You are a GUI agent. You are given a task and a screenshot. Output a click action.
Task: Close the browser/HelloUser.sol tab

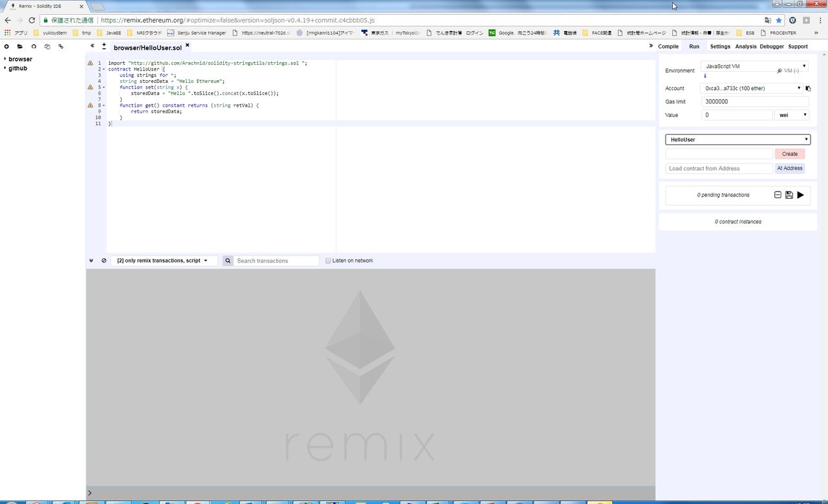(x=188, y=45)
